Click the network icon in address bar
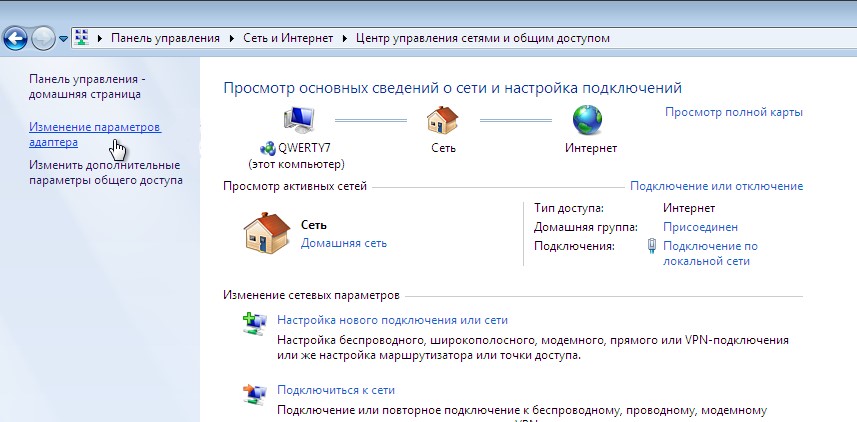Screen dimensions: 857x422 tap(81, 38)
